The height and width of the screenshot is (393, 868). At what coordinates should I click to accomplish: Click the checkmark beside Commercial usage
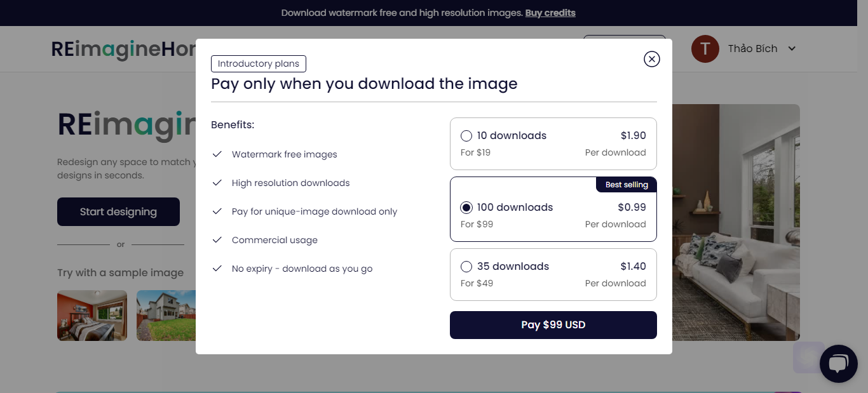pos(217,240)
